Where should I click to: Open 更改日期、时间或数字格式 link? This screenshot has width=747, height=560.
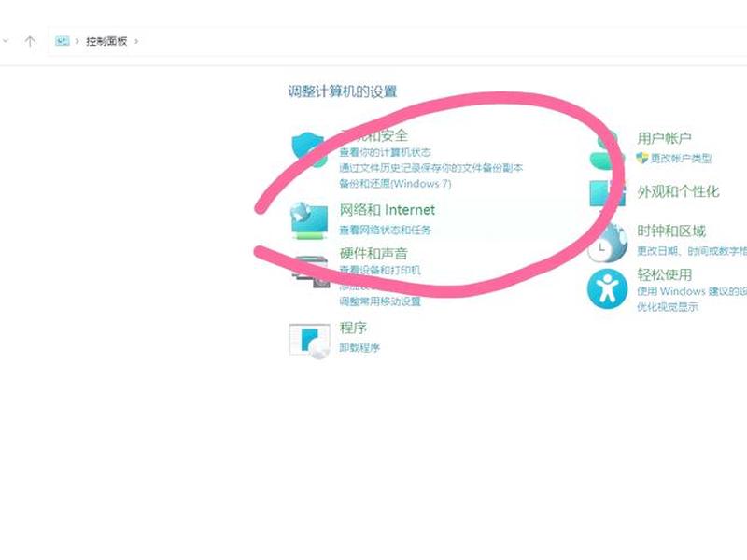[692, 250]
